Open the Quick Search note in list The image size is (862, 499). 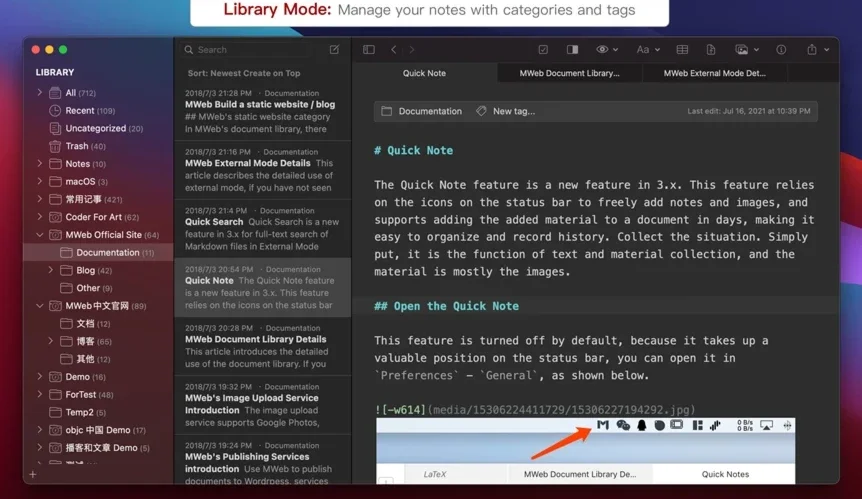262,228
